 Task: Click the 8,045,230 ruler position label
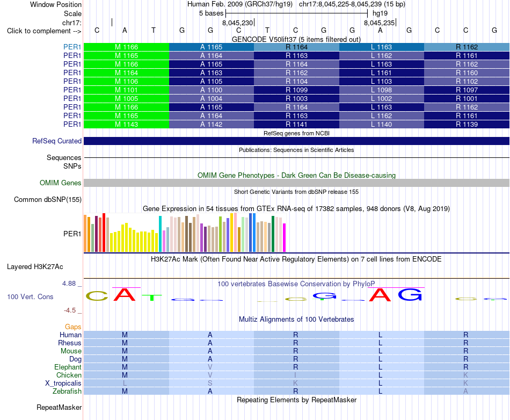(237, 23)
